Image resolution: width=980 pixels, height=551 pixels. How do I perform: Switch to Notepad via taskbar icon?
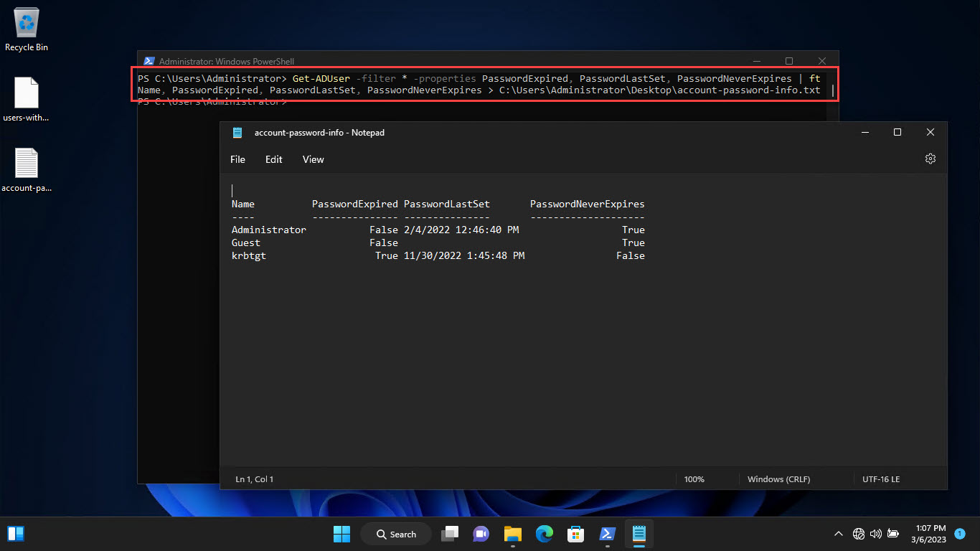click(639, 534)
